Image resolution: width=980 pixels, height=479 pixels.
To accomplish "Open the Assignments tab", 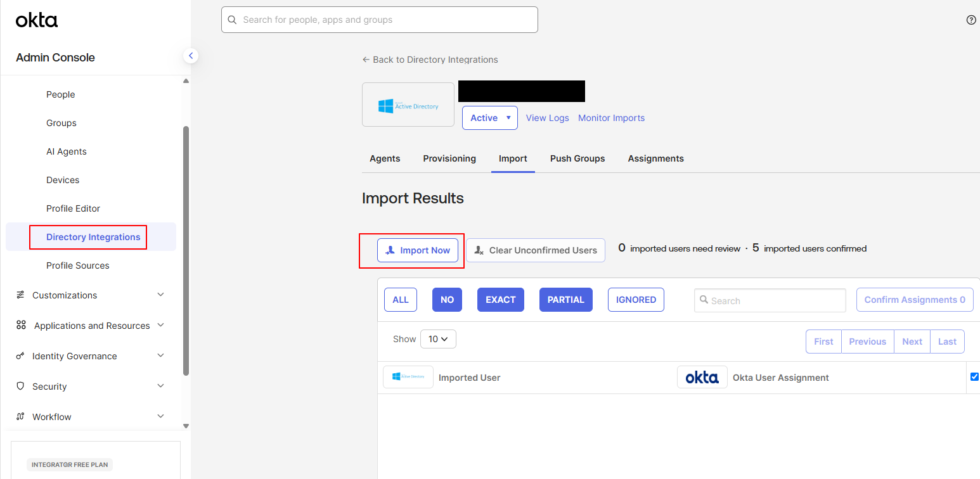I will 656,158.
